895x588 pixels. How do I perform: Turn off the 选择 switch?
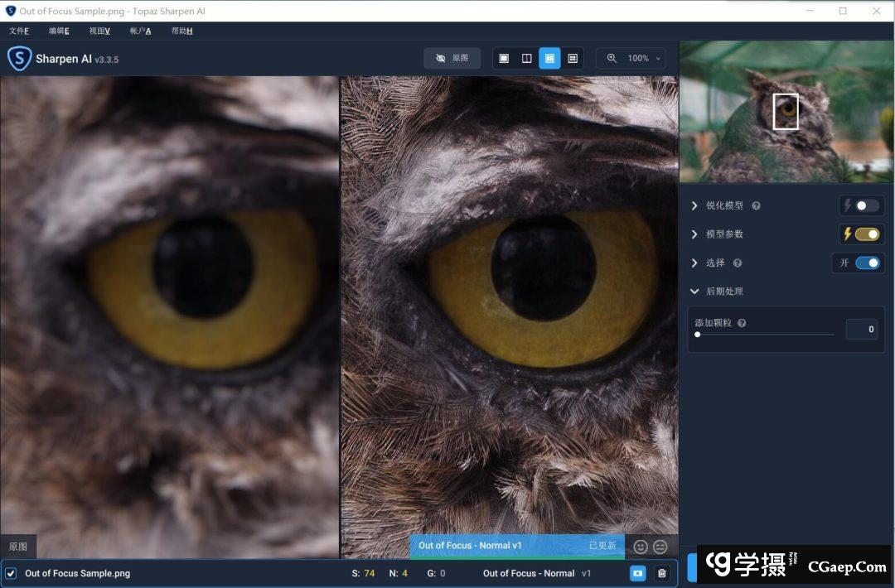click(x=867, y=263)
